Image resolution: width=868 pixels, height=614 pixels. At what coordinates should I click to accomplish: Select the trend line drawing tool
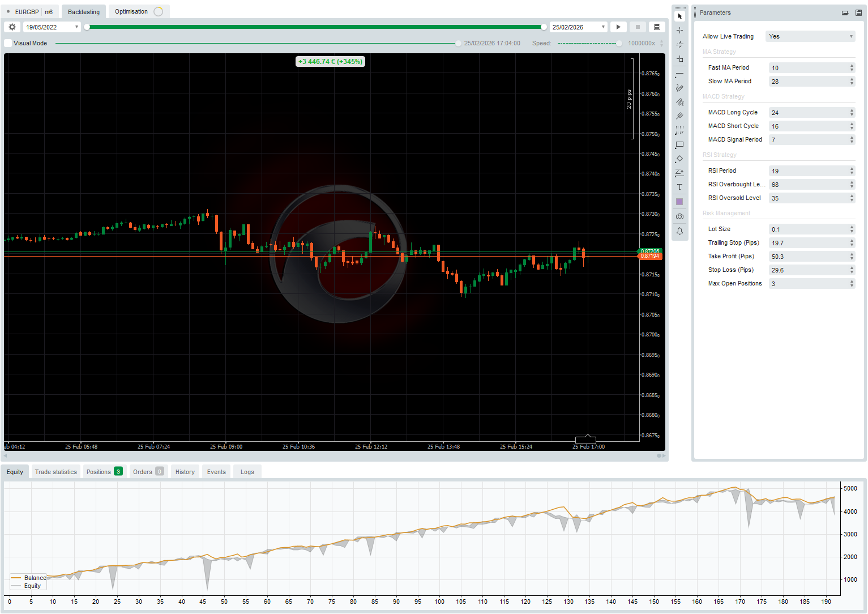click(x=679, y=74)
